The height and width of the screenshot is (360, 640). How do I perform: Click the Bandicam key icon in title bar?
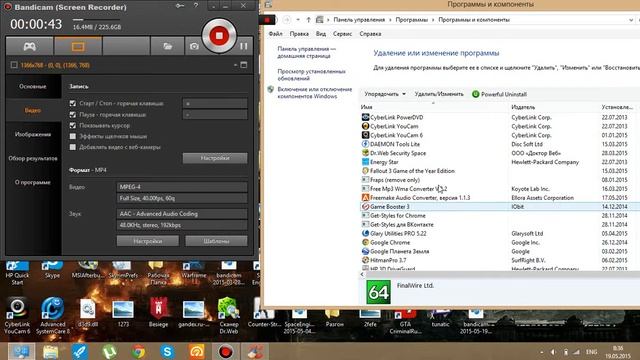pyautogui.click(x=180, y=6)
